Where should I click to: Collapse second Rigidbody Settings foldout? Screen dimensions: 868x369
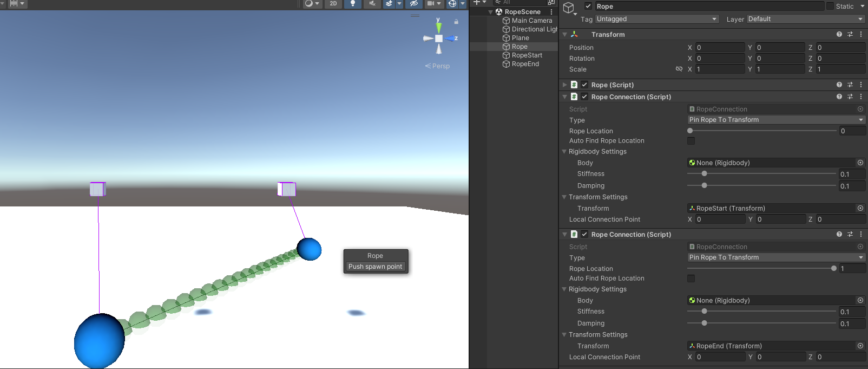tap(564, 289)
